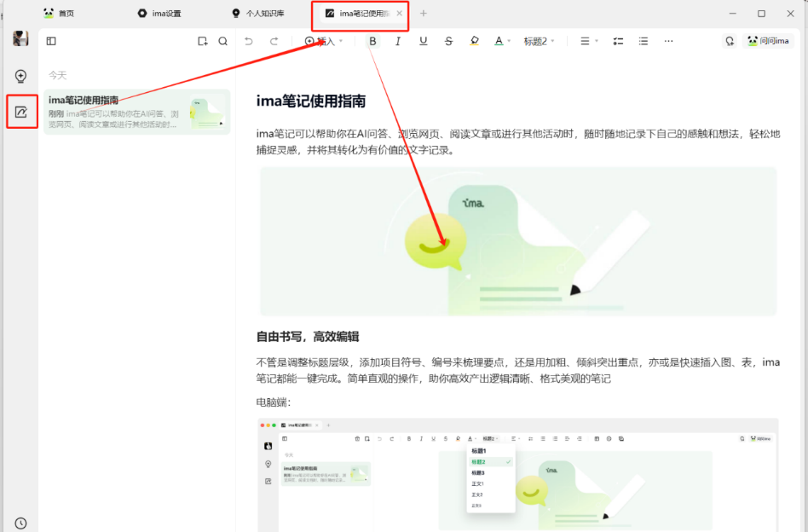Insert a bulleted list
808x532 pixels.
click(644, 41)
